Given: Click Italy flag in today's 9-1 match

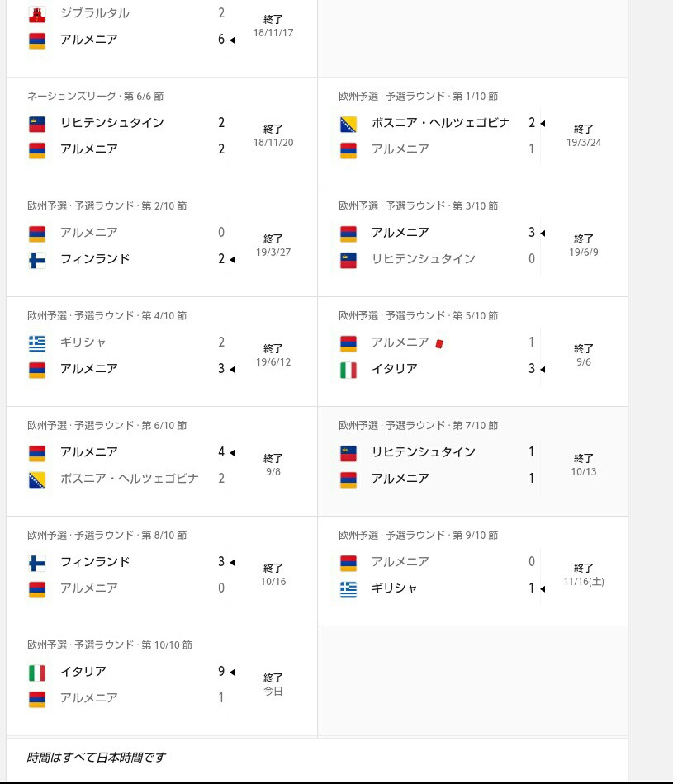Looking at the screenshot, I should (x=37, y=673).
